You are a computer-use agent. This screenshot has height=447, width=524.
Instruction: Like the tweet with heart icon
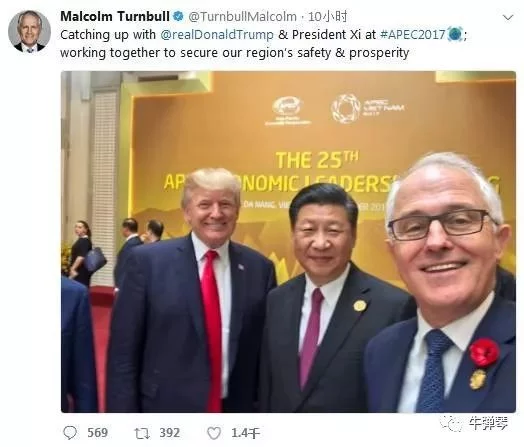(214, 433)
